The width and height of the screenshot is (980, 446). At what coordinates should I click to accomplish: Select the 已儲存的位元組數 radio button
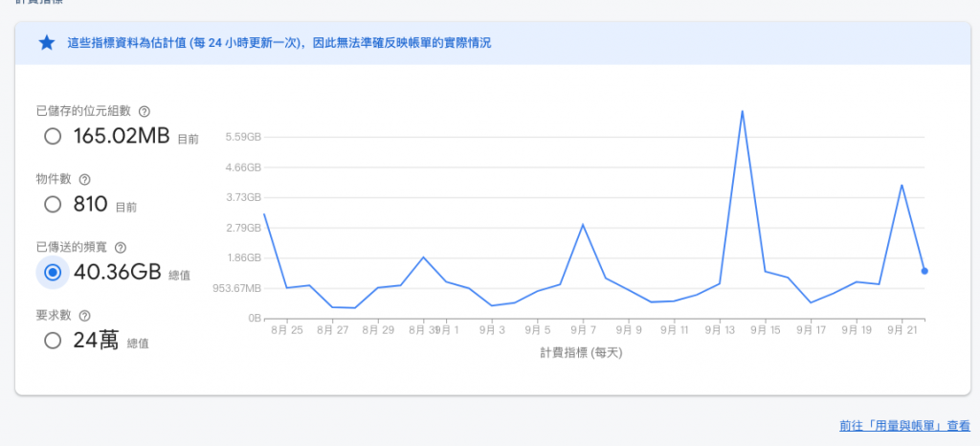tap(54, 137)
